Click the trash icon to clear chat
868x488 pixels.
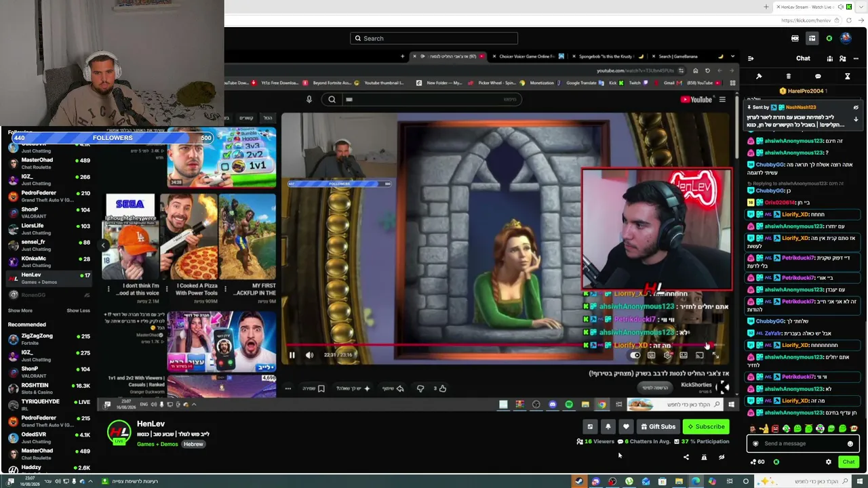[x=788, y=77]
